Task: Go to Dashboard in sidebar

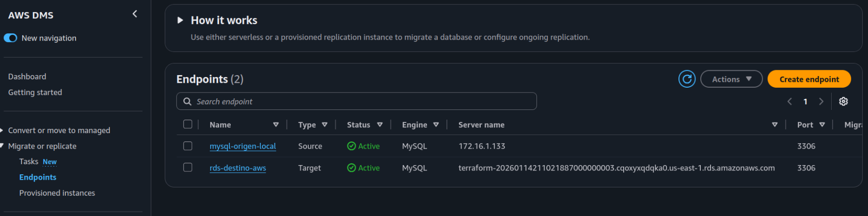Action: [x=27, y=77]
